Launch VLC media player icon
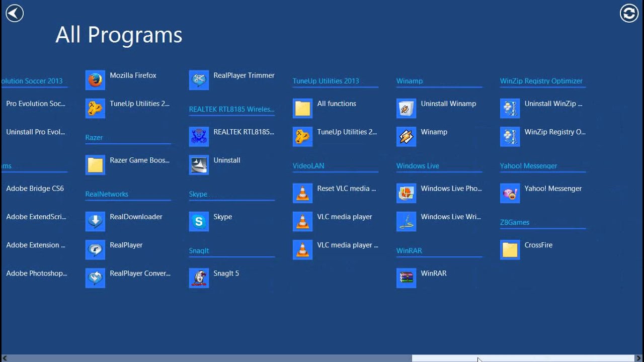Image resolution: width=644 pixels, height=362 pixels. (x=302, y=221)
